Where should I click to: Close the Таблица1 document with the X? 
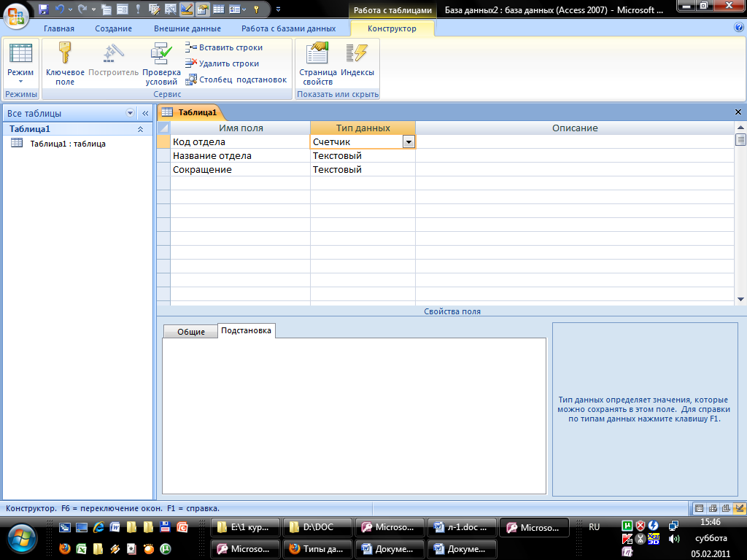click(x=738, y=112)
